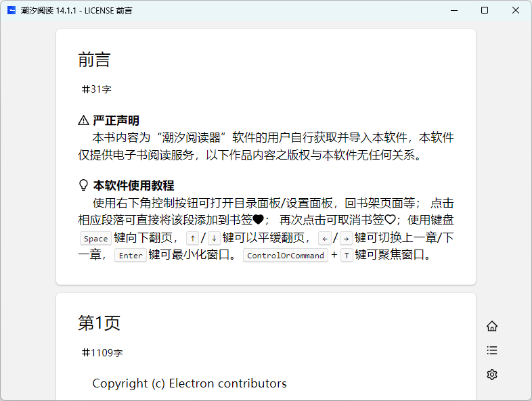Click the filled black heart icon
The width and height of the screenshot is (532, 401).
pyautogui.click(x=258, y=219)
